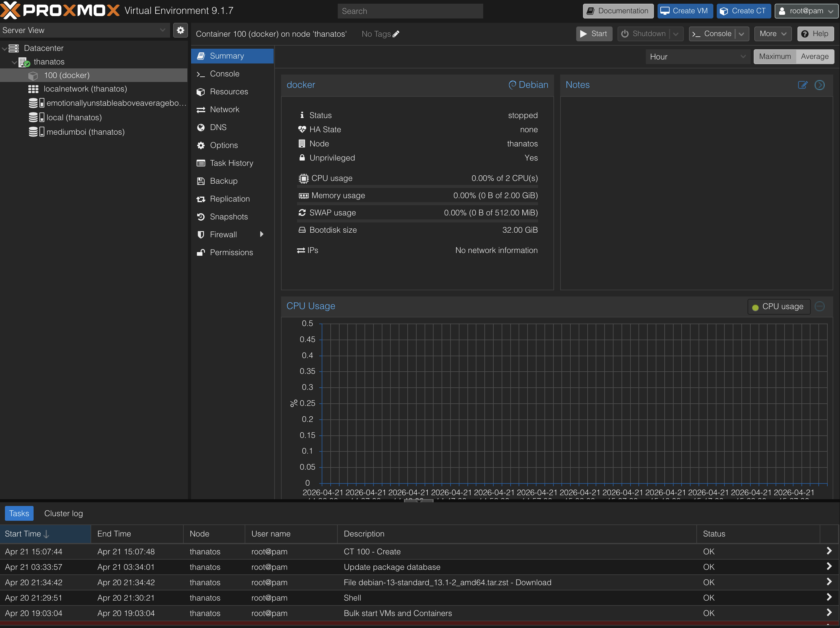This screenshot has height=628, width=840.
Task: Click the Proxmox logo
Action: click(x=60, y=10)
